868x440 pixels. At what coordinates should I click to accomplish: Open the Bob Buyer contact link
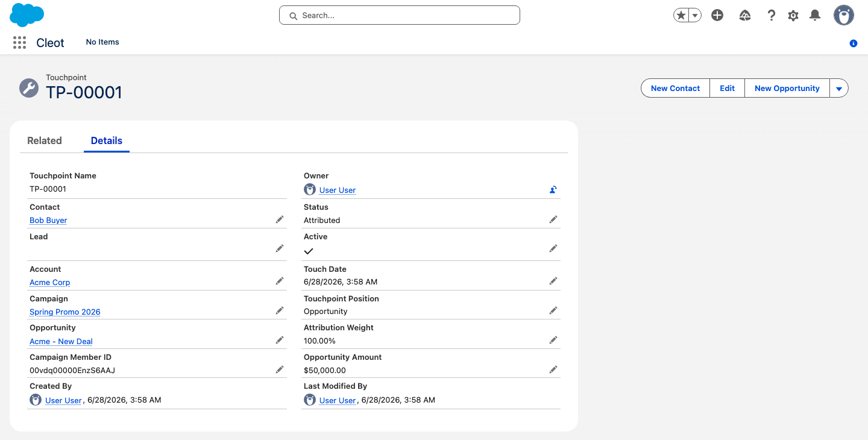point(48,220)
